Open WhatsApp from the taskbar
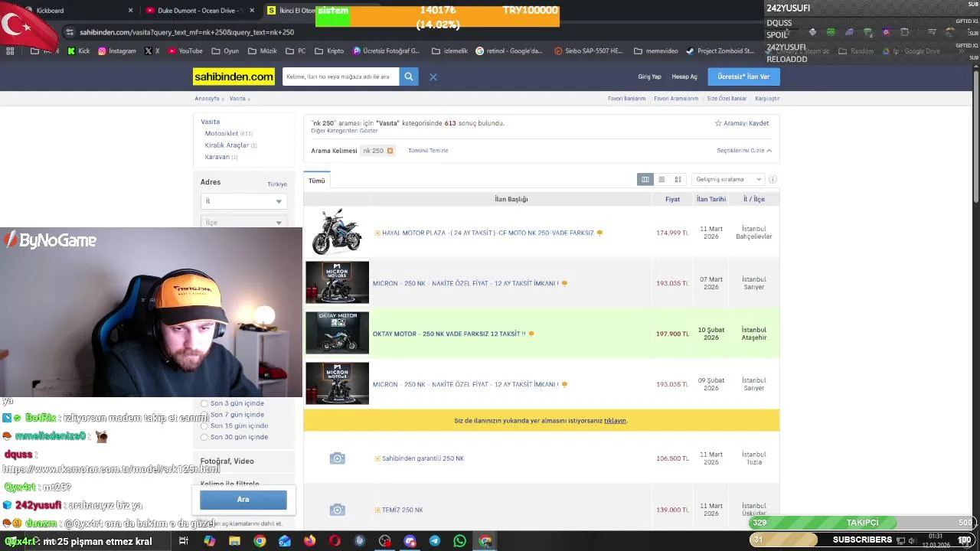 [x=459, y=541]
